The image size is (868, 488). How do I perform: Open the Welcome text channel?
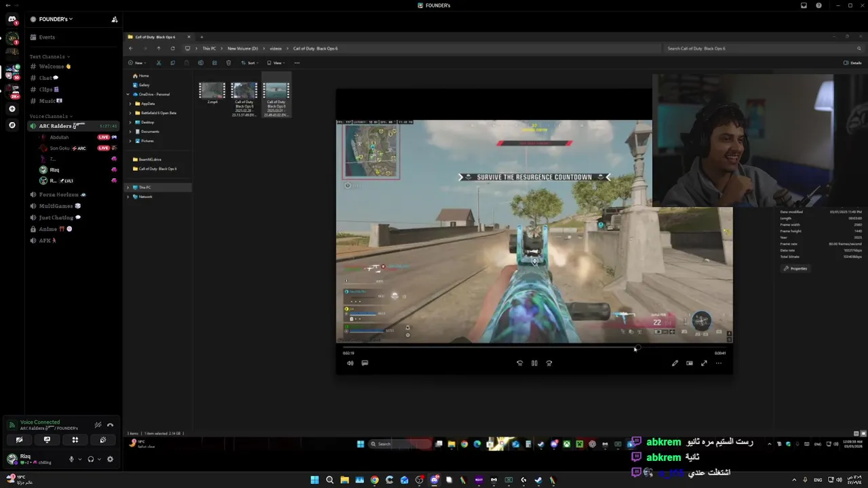(x=73, y=66)
